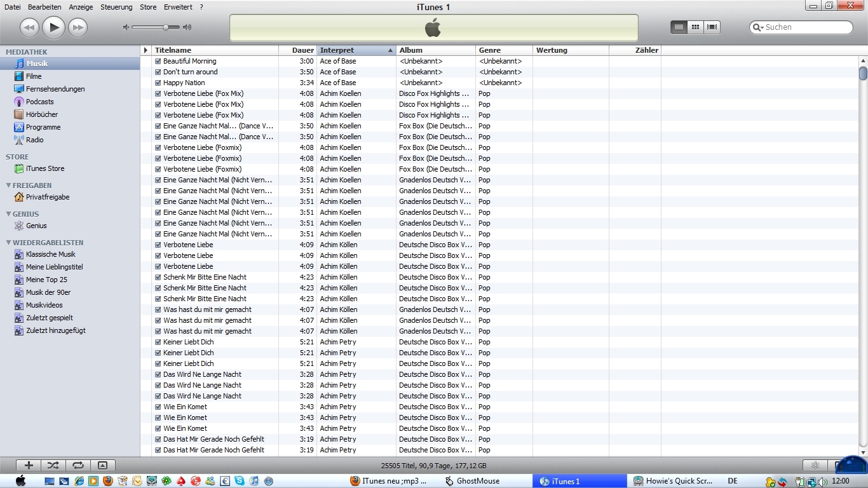The width and height of the screenshot is (868, 488).
Task: Uncheck the first Verbotene Liebe (Fox Mix) track
Action: point(158,93)
